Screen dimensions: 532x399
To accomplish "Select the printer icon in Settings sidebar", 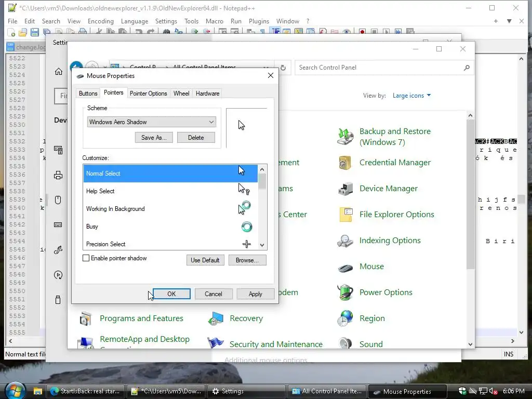I will tap(58, 175).
